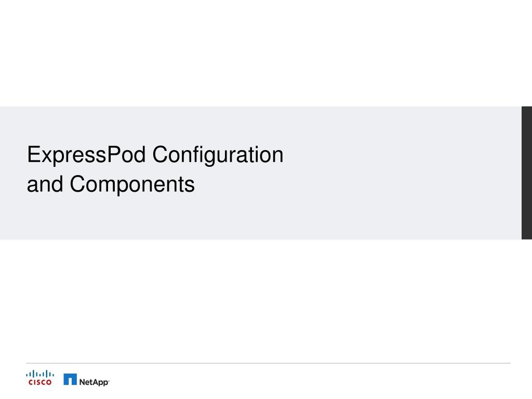Click the title line "and Components"
Screen dimensions: 532x399
111,184
